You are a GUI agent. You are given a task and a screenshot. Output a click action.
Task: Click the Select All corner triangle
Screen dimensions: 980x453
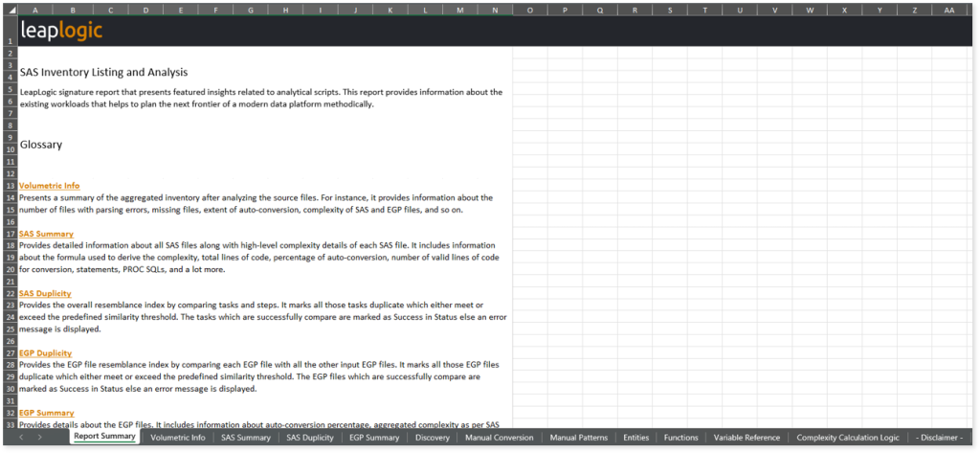tap(11, 10)
